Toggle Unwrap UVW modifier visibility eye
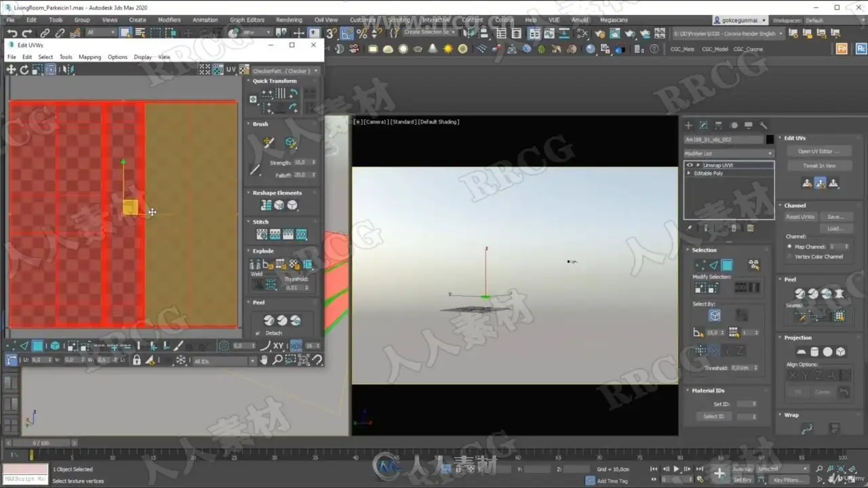 (x=690, y=165)
